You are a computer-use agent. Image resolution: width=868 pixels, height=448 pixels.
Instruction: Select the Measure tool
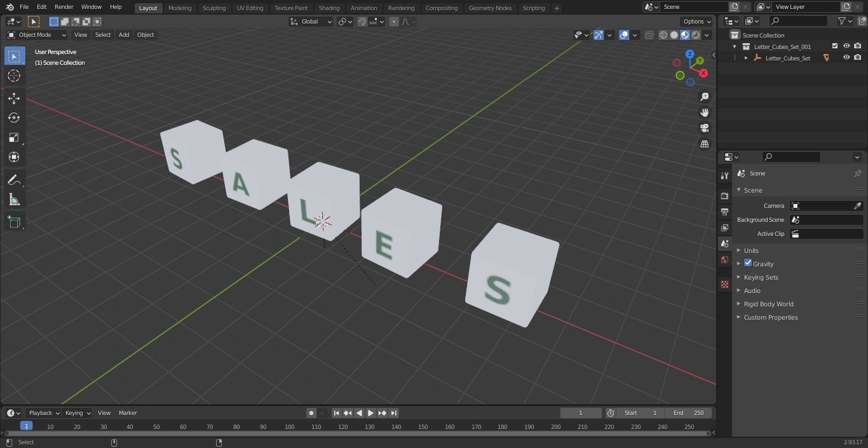tap(14, 200)
